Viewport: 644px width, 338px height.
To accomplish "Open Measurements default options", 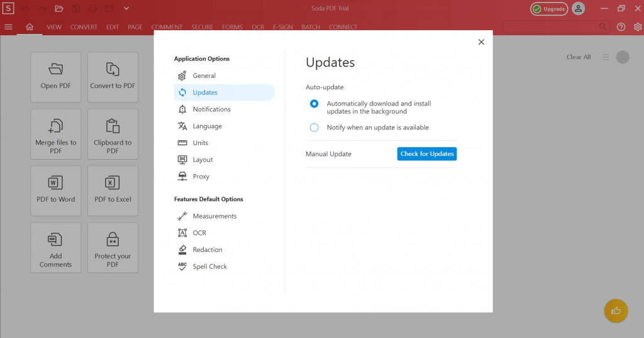I will click(x=225, y=215).
